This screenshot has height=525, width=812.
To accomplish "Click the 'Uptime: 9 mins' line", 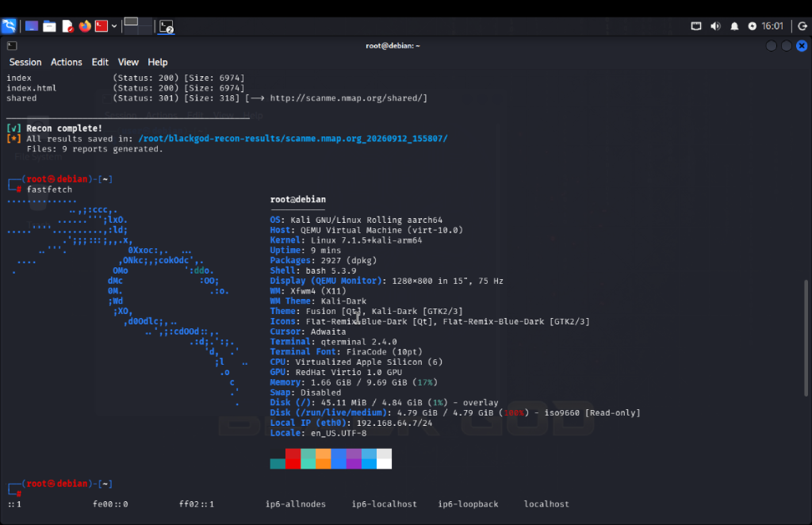I will click(305, 250).
